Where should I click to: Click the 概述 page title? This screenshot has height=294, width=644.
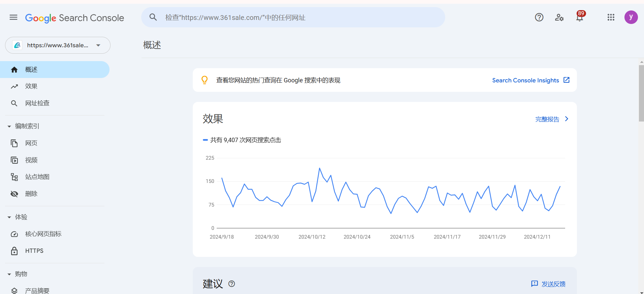coord(152,45)
